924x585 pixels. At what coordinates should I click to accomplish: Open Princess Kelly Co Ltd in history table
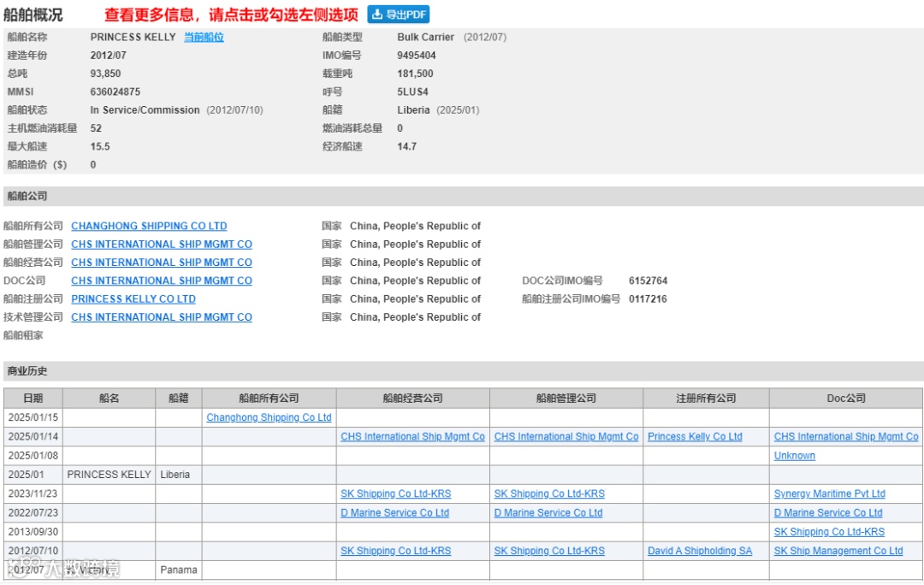coord(695,436)
